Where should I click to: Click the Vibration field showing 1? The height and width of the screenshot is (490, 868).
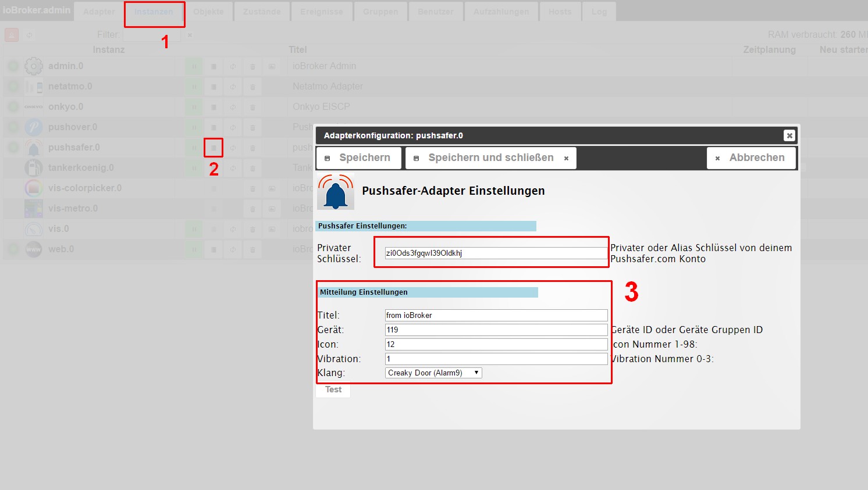coord(496,359)
